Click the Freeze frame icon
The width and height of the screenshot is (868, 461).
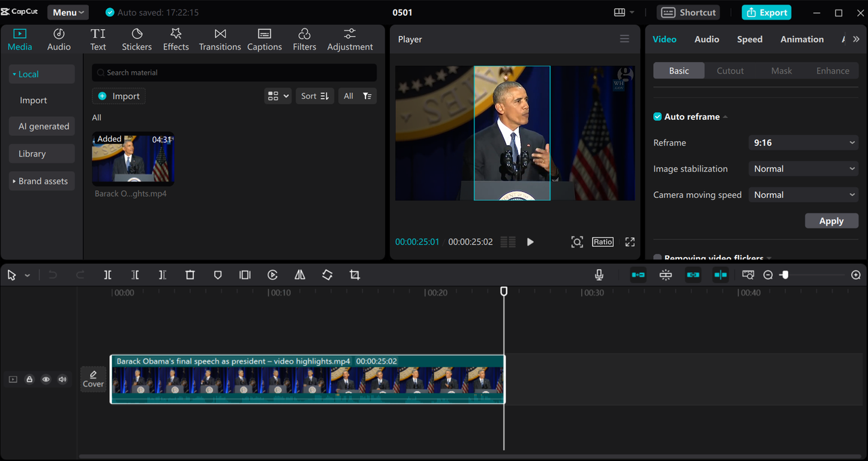245,275
